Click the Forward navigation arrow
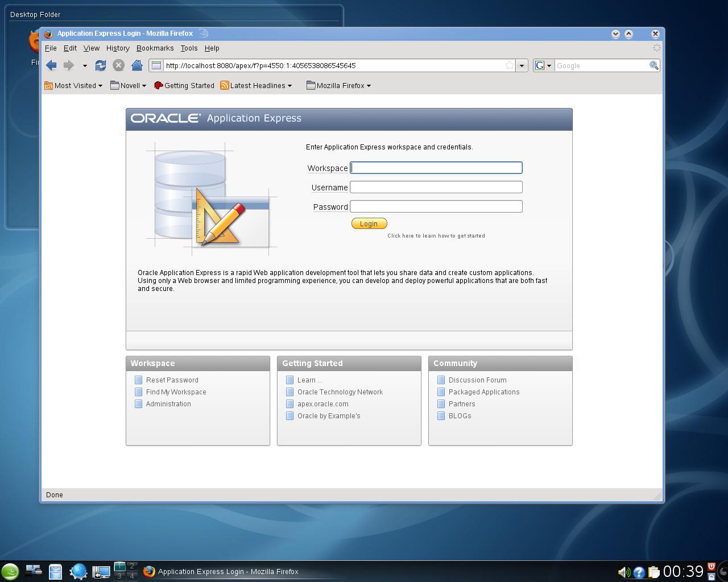The width and height of the screenshot is (728, 582). click(x=69, y=65)
